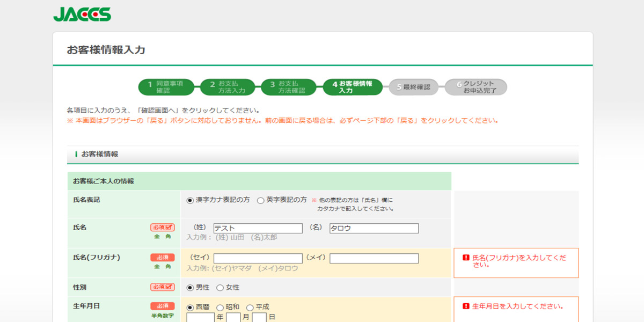
Task: Click the 最終確認 step indicator
Action: point(413,86)
